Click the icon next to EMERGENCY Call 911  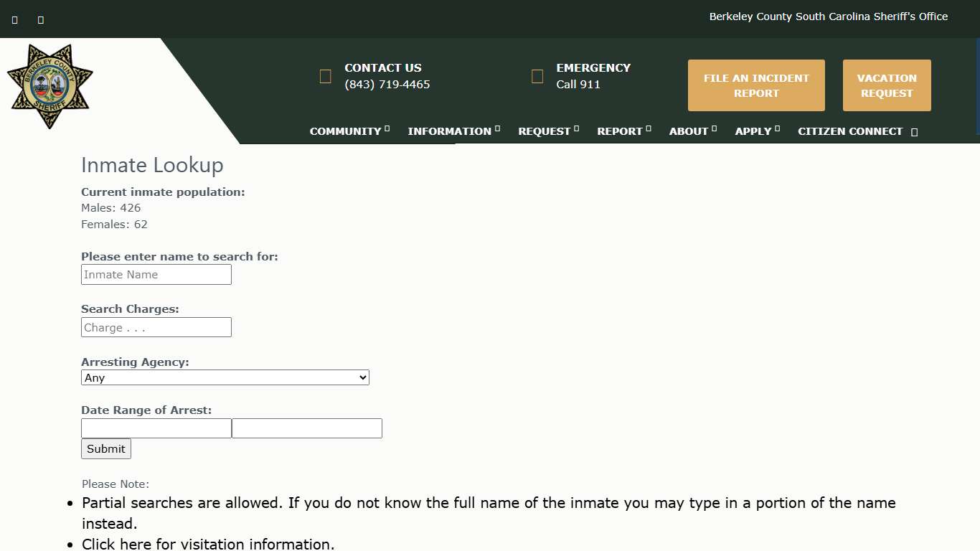click(537, 76)
